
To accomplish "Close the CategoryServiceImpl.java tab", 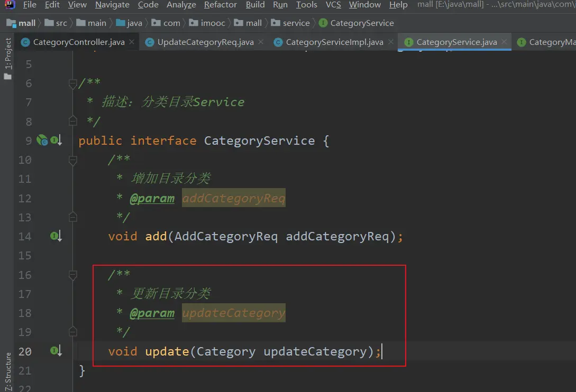I will click(x=390, y=42).
